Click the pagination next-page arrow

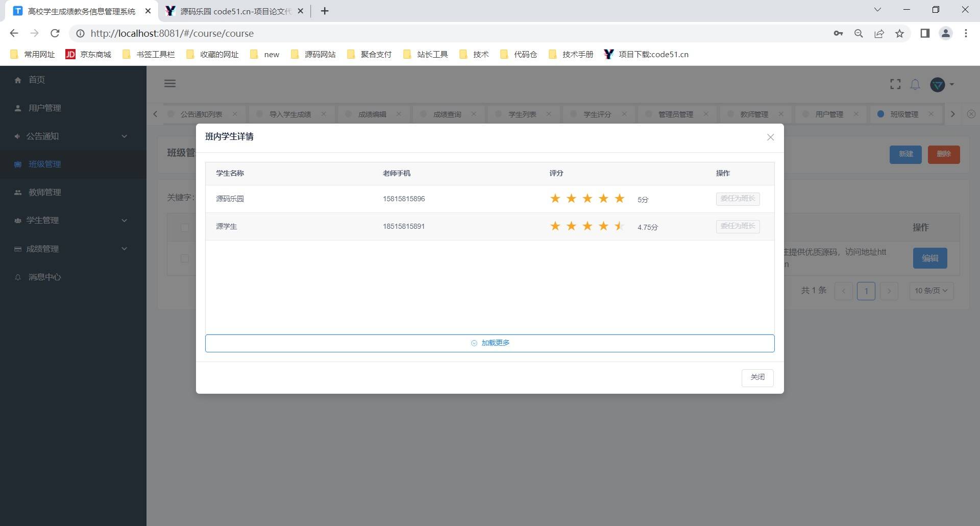coord(889,291)
